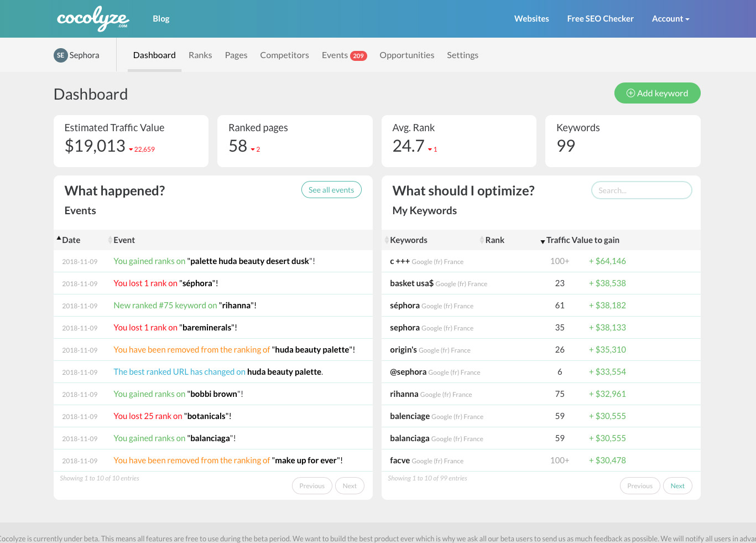Screen dimensions: 756x543
Task: Click removed from ranking "make up for ever"
Action: point(228,461)
